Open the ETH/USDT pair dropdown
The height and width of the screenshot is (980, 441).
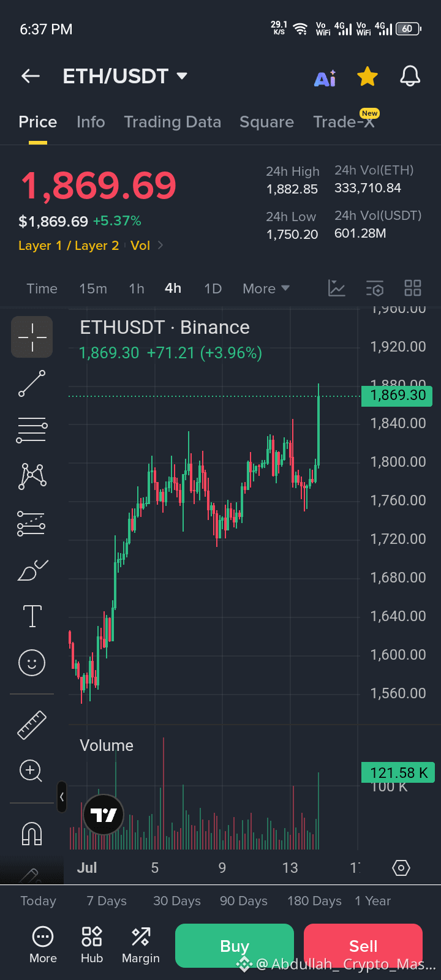125,76
